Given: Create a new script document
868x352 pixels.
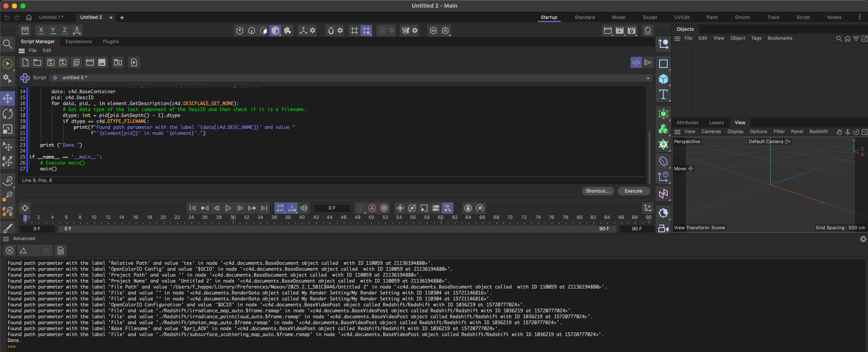Looking at the screenshot, I should (25, 62).
